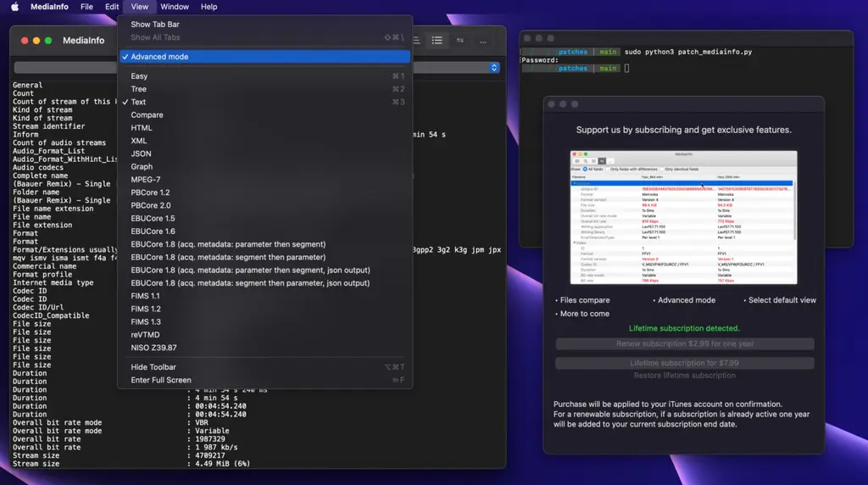The image size is (868, 485).
Task: Click Lifetime subscription for $7.99 button
Action: pyautogui.click(x=685, y=363)
